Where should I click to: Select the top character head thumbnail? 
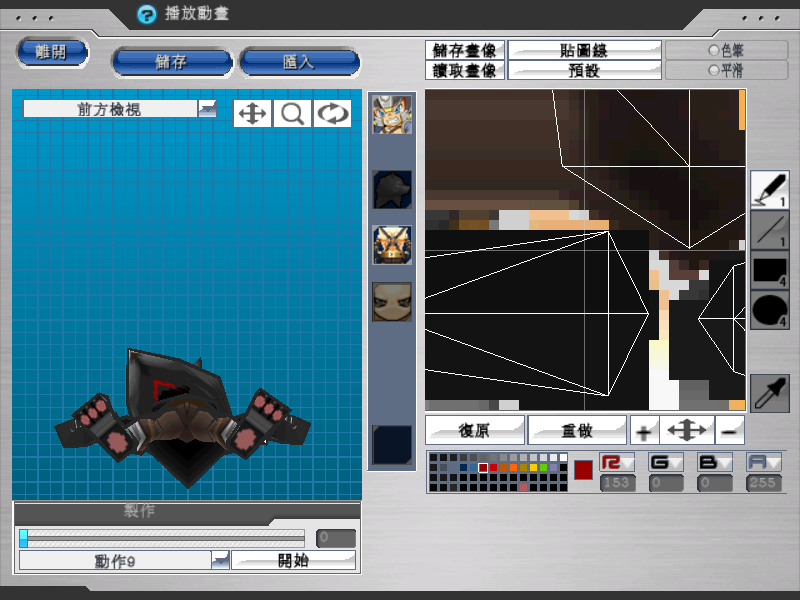(391, 113)
